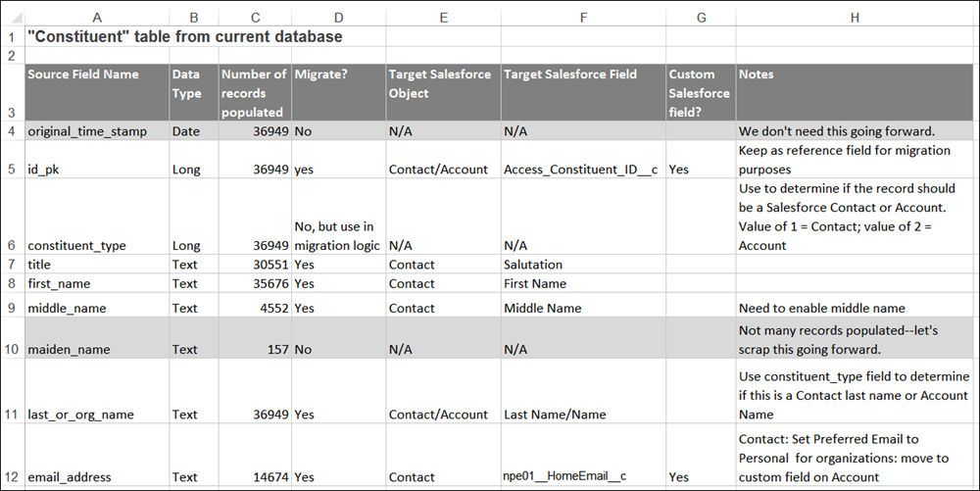980x491 pixels.
Task: Click the Last Name/Name cell
Action: [583, 391]
